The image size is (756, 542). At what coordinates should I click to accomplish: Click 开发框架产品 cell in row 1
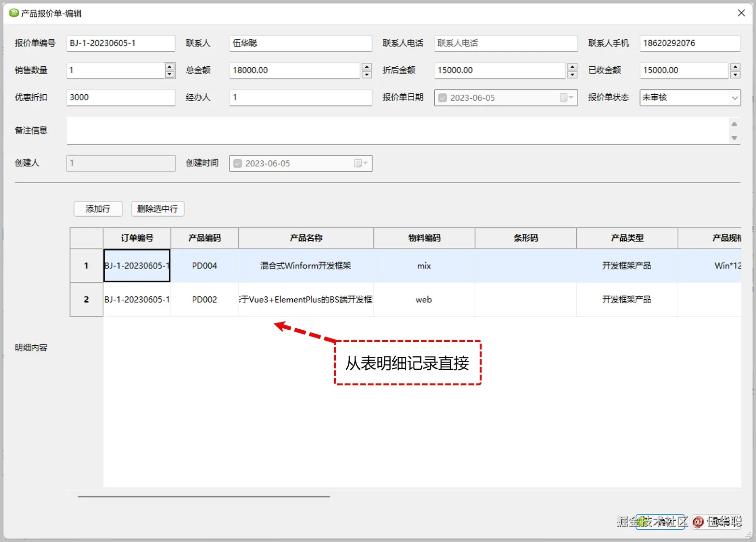tap(627, 265)
